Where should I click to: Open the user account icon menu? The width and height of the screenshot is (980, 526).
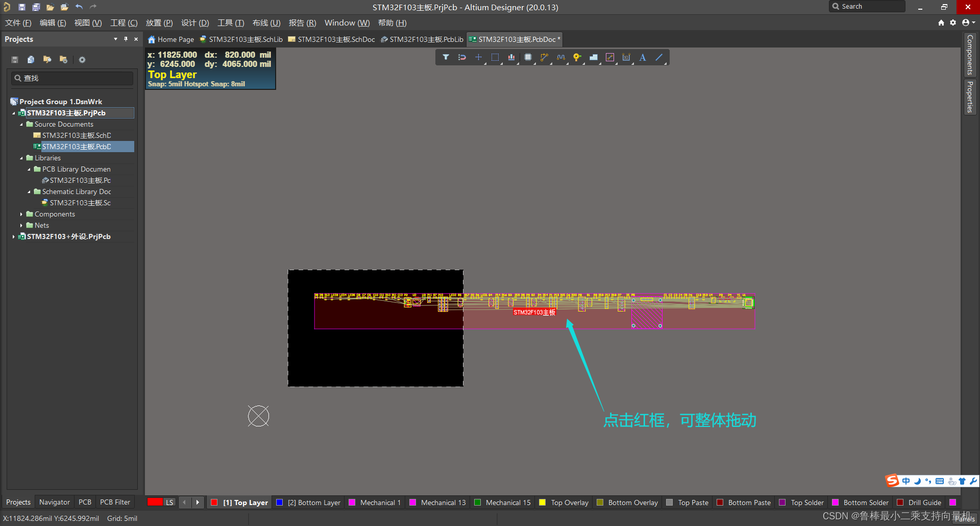968,22
